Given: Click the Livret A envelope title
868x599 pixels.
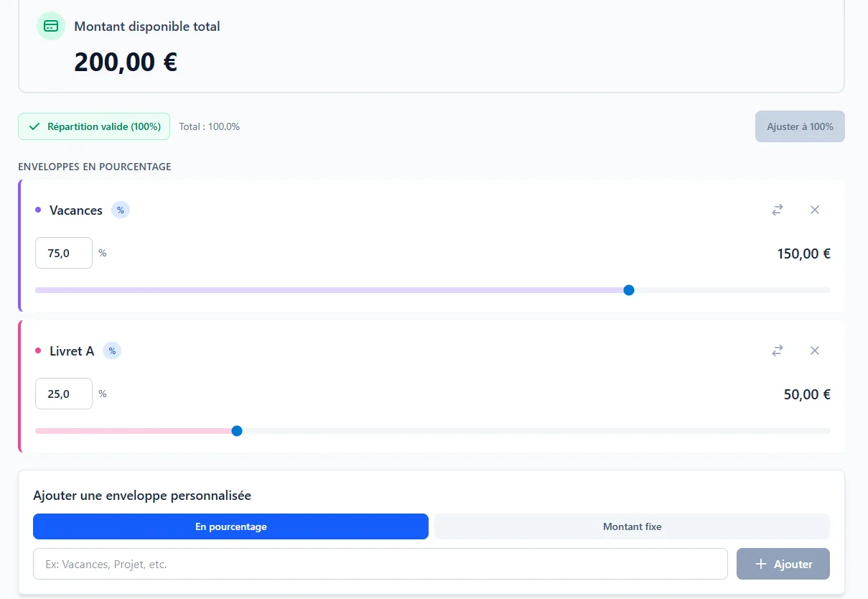Looking at the screenshot, I should [x=72, y=351].
